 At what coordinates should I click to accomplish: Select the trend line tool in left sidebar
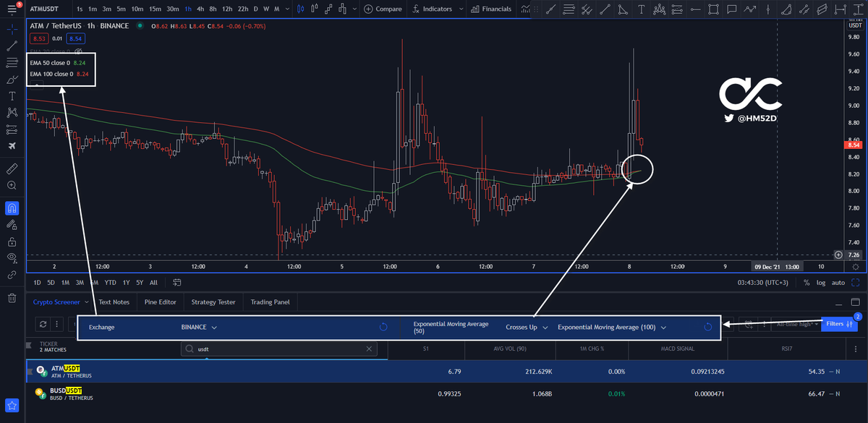[12, 46]
